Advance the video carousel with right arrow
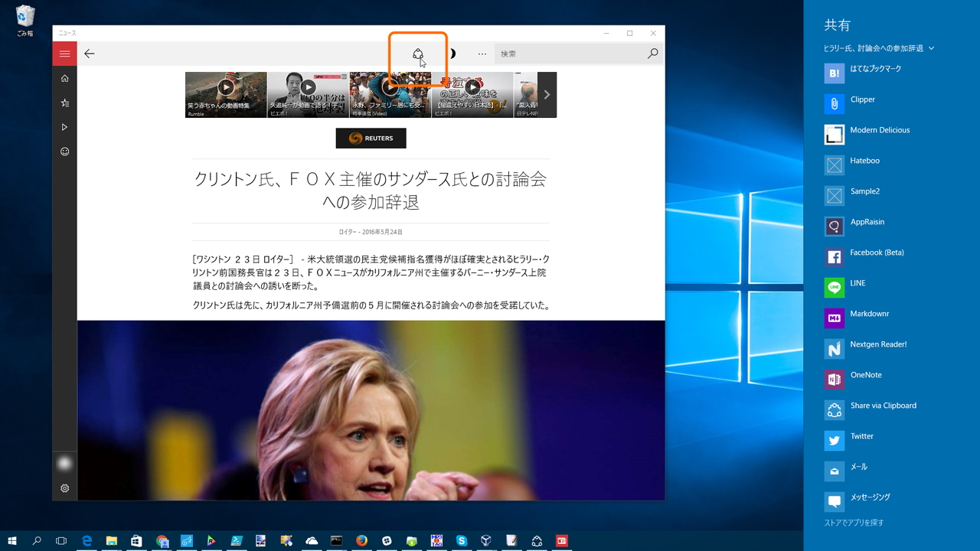The image size is (980, 551). pos(546,94)
